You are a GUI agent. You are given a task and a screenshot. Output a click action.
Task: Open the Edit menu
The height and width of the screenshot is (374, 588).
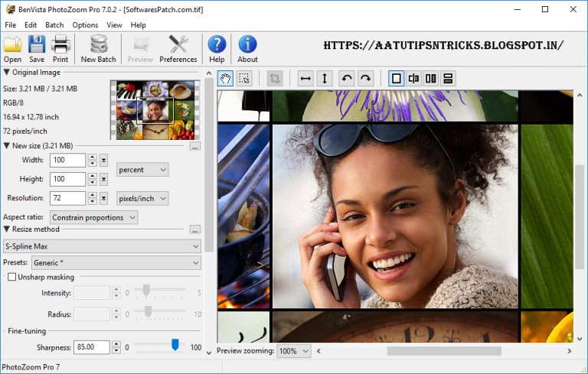click(x=31, y=25)
